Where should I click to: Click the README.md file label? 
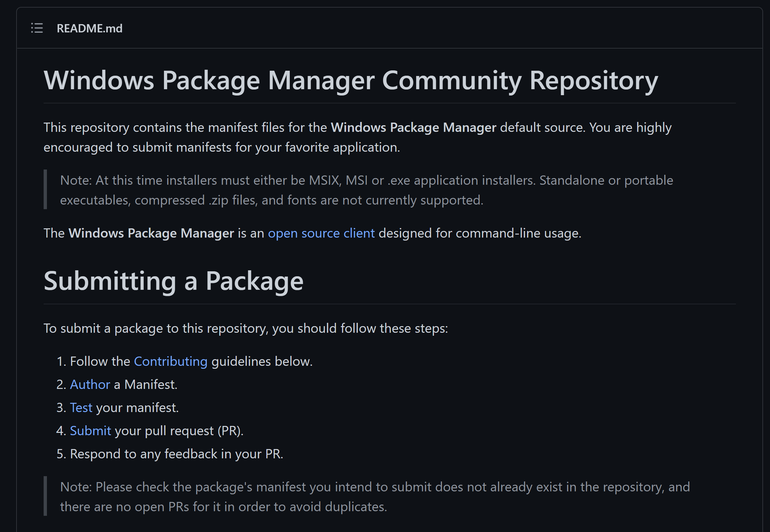pos(89,28)
